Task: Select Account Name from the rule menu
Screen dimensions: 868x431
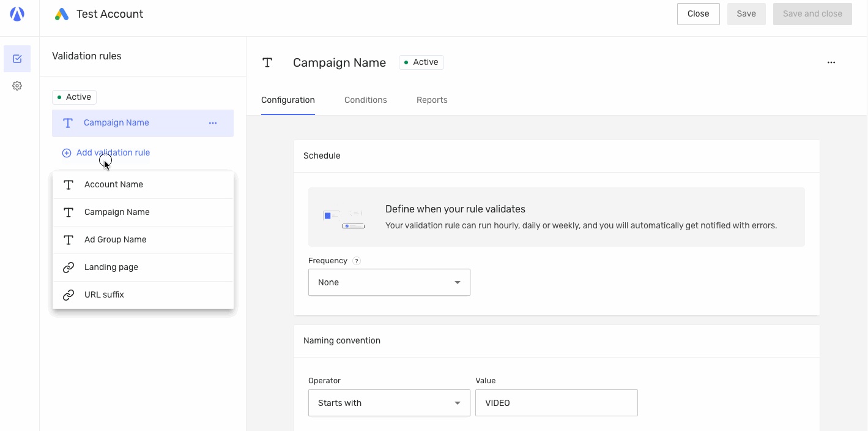Action: coord(113,184)
